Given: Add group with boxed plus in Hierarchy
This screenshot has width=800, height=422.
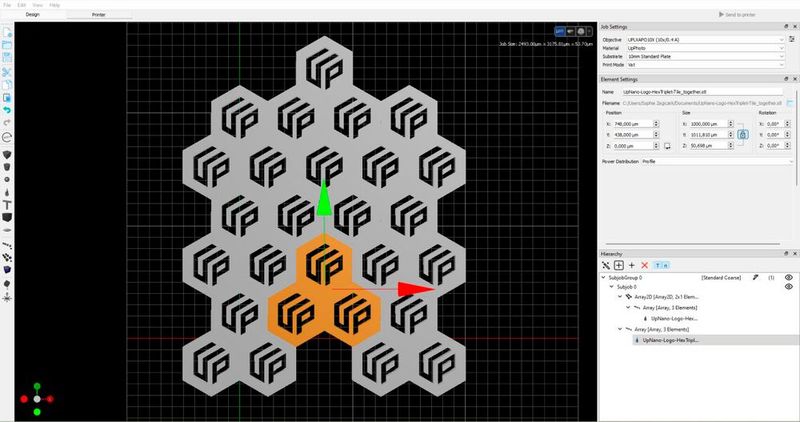Looking at the screenshot, I should coord(618,265).
